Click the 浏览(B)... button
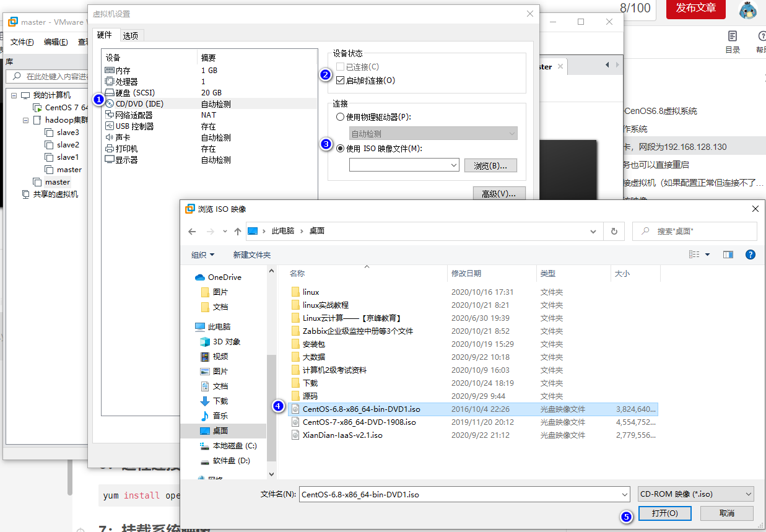The image size is (766, 532). pyautogui.click(x=490, y=165)
